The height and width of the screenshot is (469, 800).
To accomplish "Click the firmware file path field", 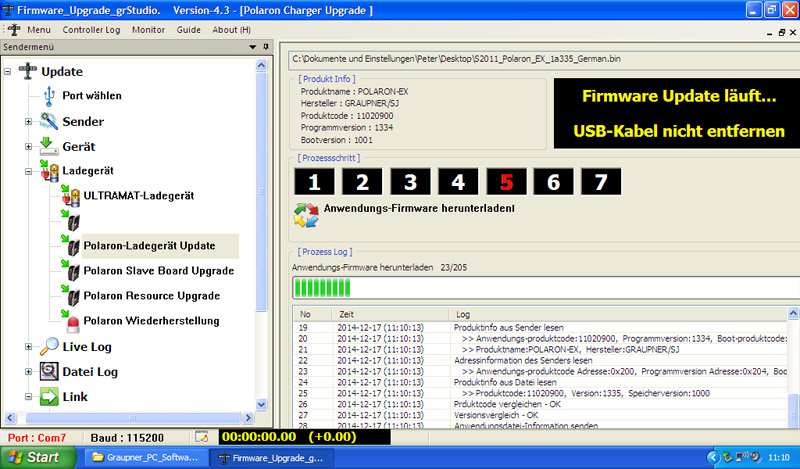I will 544,59.
